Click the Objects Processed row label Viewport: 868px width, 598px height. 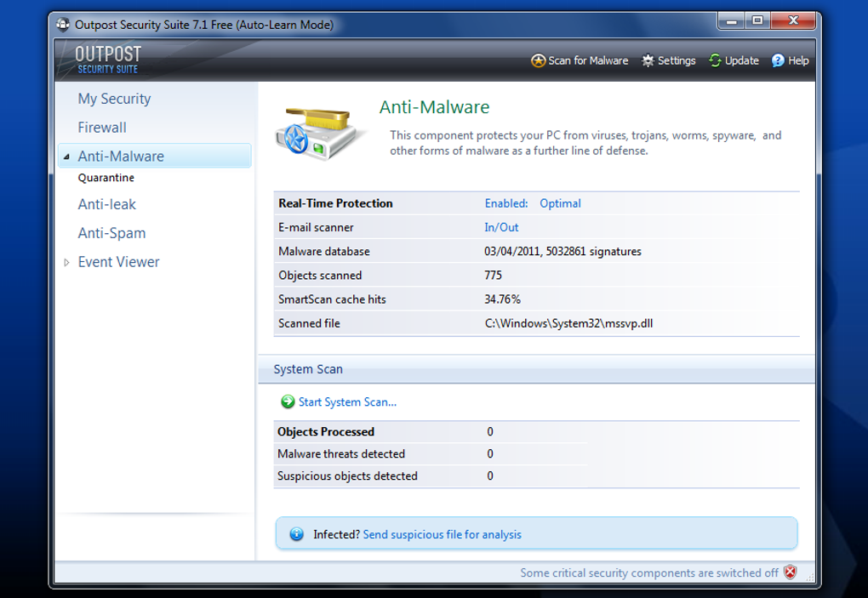(x=326, y=432)
